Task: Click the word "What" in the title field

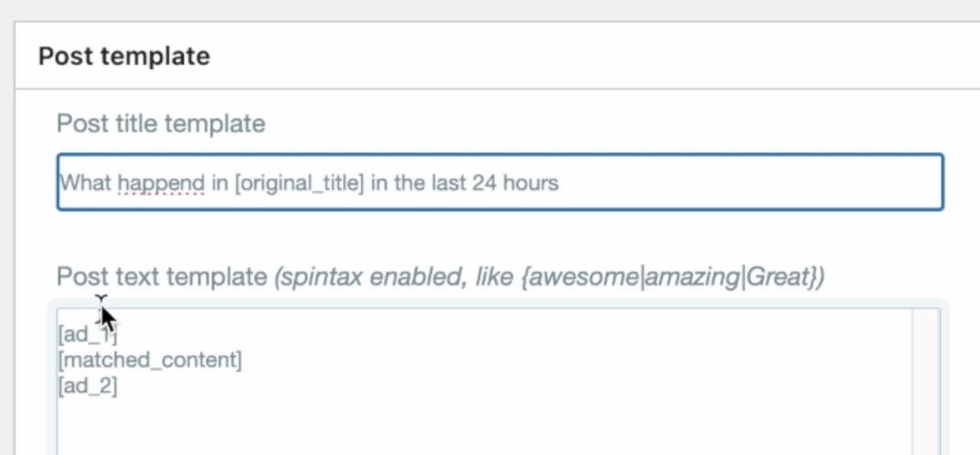Action: [86, 183]
